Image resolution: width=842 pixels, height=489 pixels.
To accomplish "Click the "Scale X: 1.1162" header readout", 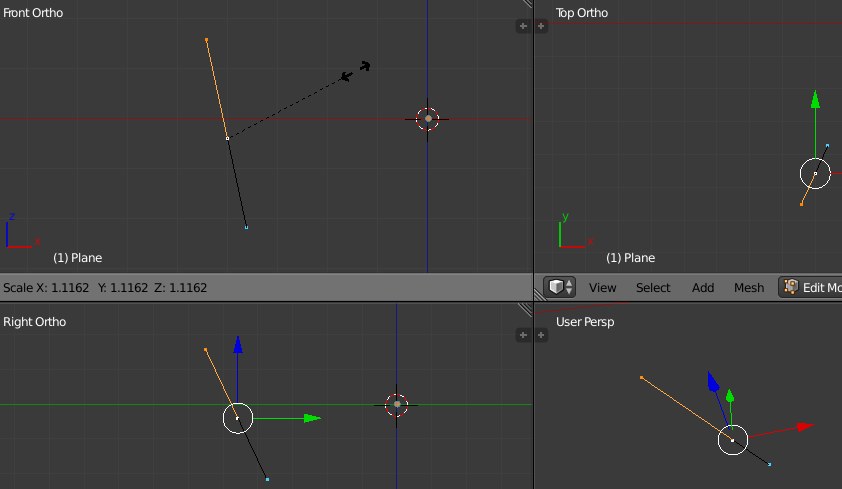I will tap(46, 288).
